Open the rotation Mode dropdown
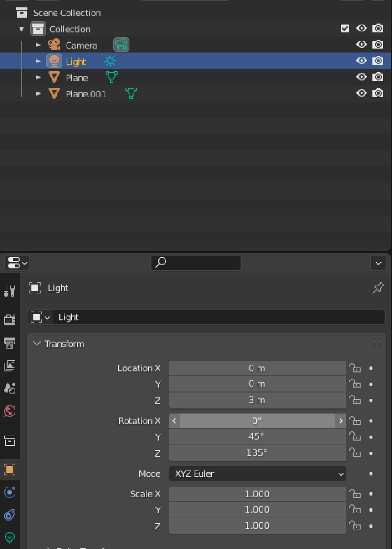 (257, 473)
